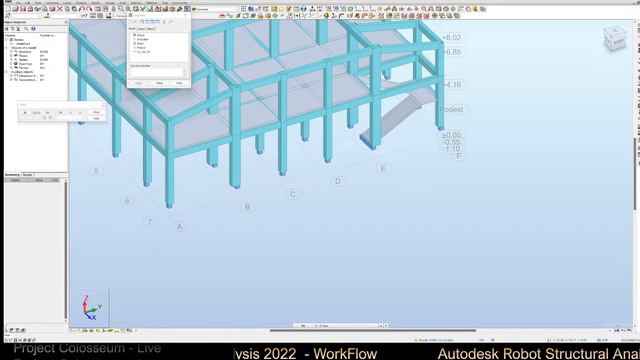Click the Copy icon in toolbar

pyautogui.click(x=67, y=9)
